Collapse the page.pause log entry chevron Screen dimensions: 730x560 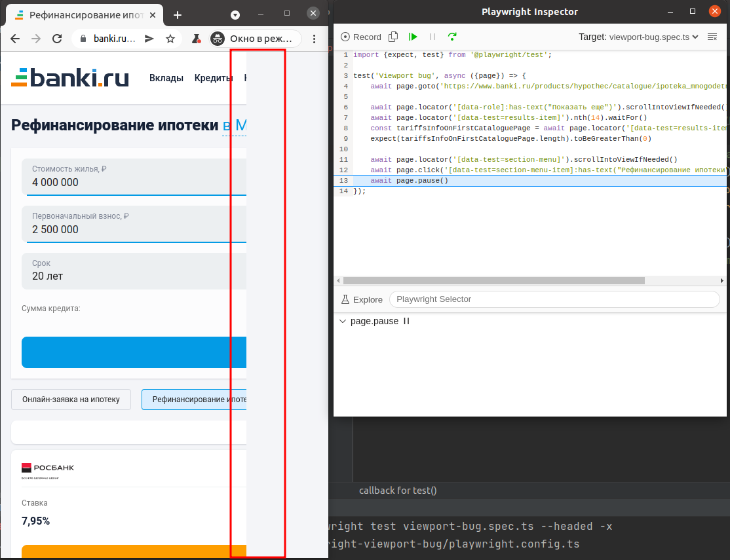(343, 321)
